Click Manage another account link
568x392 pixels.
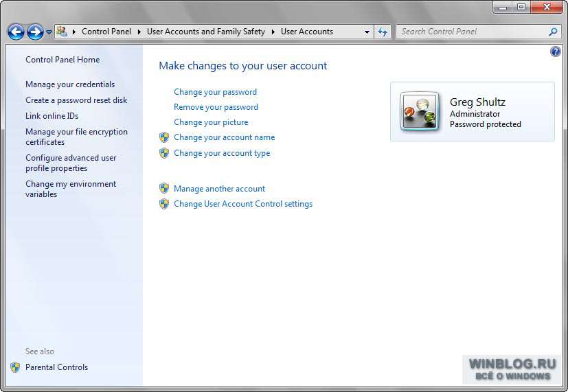pos(220,189)
